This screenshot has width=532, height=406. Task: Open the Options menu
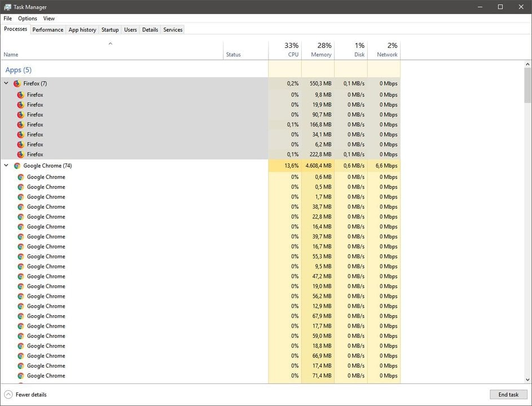[x=28, y=18]
